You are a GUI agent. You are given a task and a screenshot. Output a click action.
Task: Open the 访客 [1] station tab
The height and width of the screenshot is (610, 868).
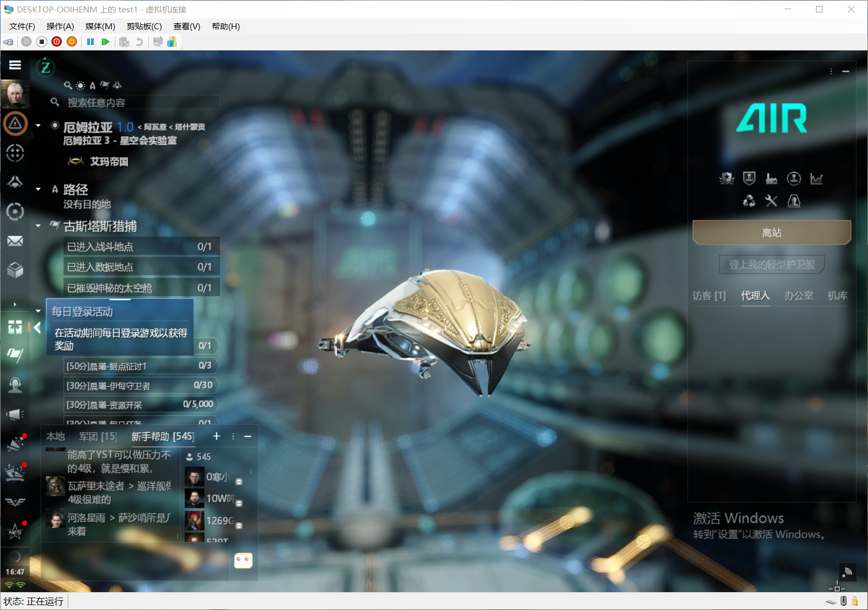(709, 295)
